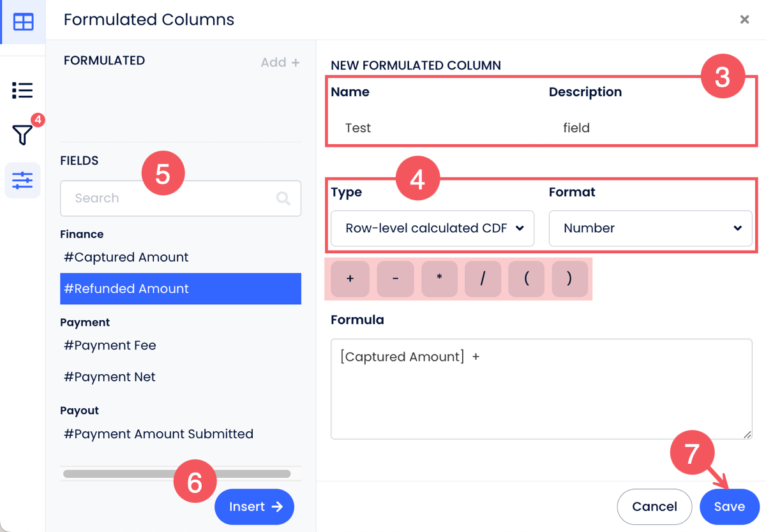Click the search magnifier icon in Fields
This screenshot has height=532, width=766.
pyautogui.click(x=283, y=198)
